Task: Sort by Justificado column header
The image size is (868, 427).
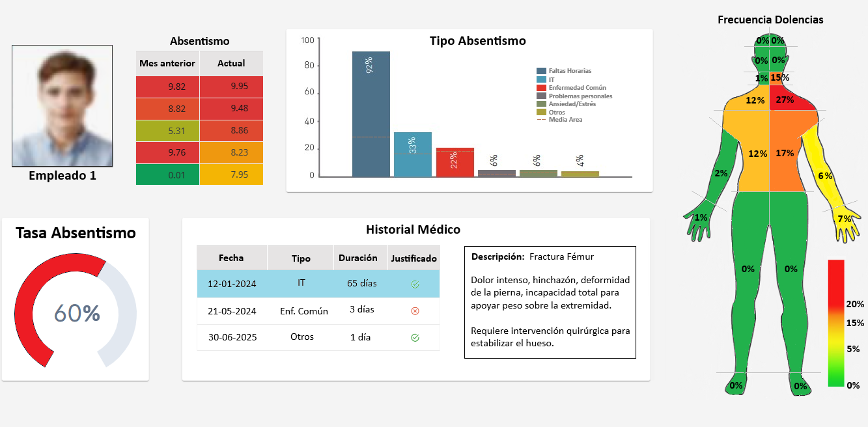Action: pos(413,258)
